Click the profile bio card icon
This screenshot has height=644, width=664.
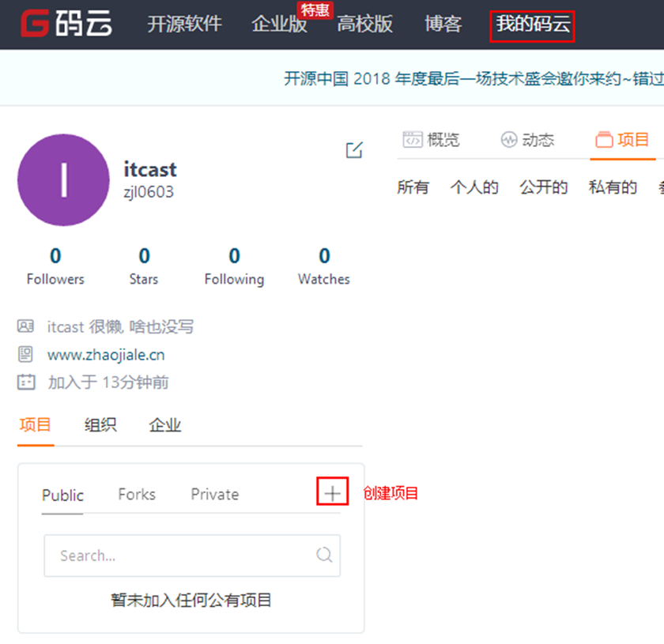25,326
